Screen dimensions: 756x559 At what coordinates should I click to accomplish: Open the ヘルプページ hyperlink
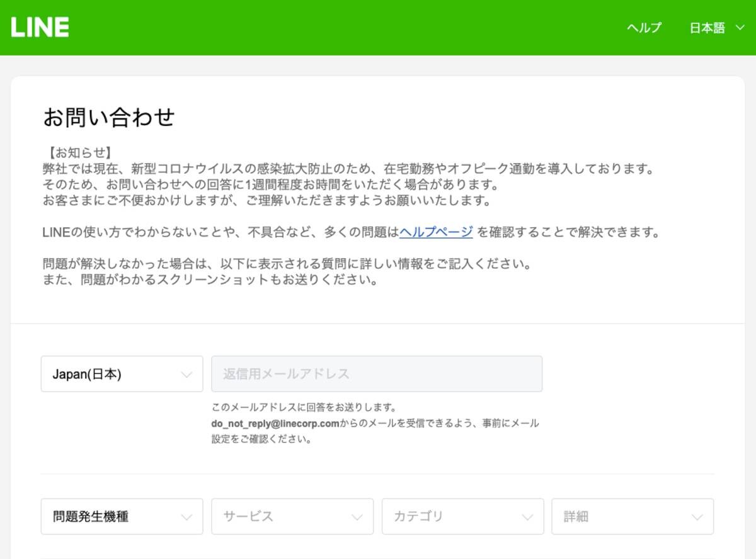click(x=437, y=232)
